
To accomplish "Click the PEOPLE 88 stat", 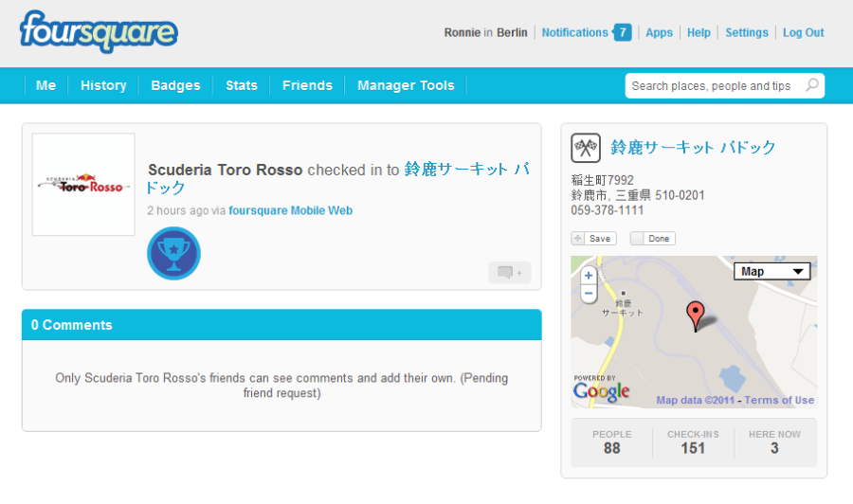I will (612, 442).
